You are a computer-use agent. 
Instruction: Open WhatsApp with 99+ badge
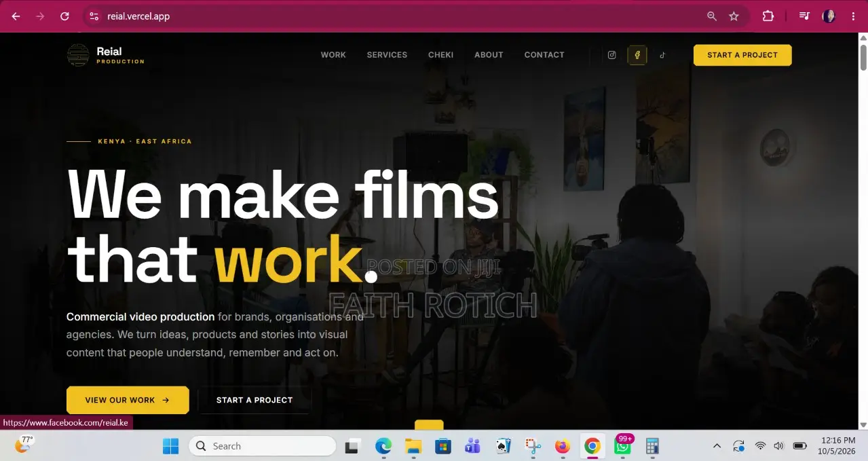click(623, 445)
